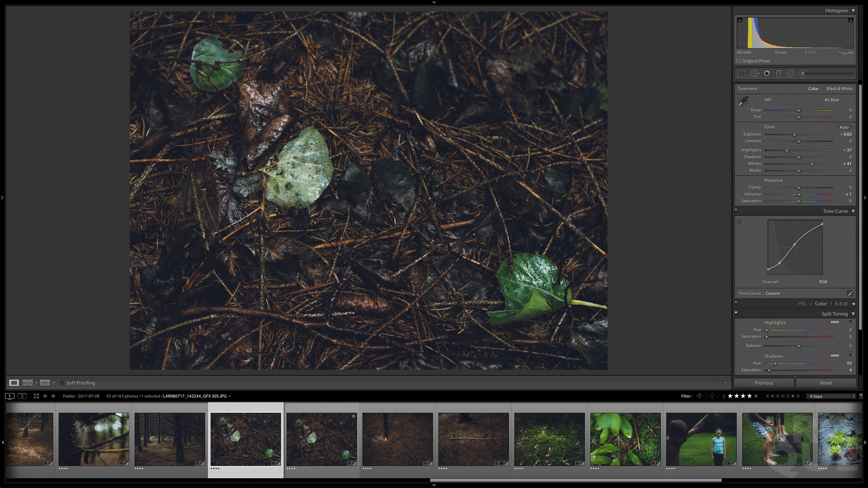Toggle the HSL panel on/off switch
This screenshot has width=868, height=488.
[x=736, y=302]
